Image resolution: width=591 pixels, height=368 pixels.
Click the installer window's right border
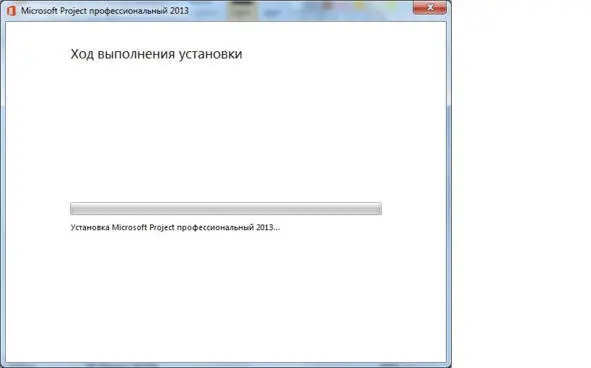449,189
